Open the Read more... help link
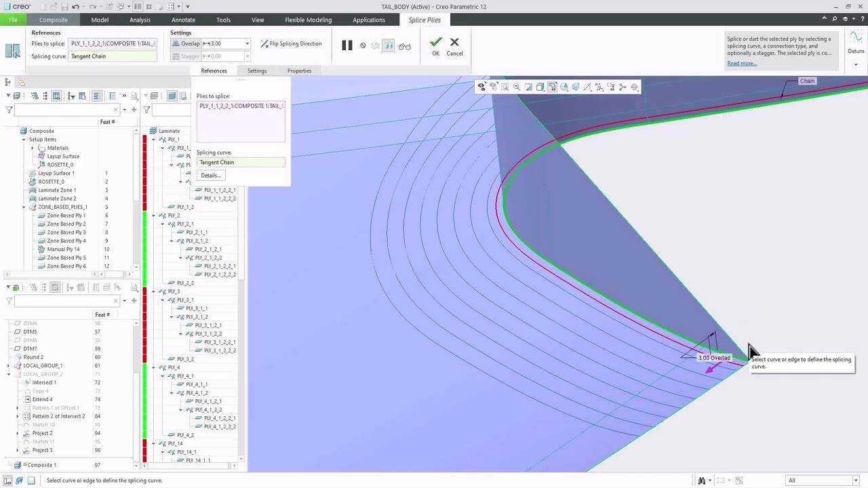 pyautogui.click(x=742, y=63)
